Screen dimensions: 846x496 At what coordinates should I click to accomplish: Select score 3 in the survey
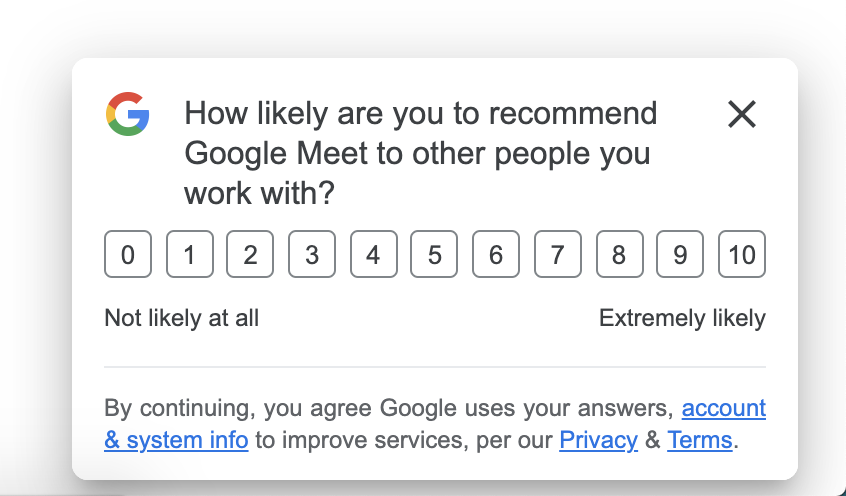point(312,254)
